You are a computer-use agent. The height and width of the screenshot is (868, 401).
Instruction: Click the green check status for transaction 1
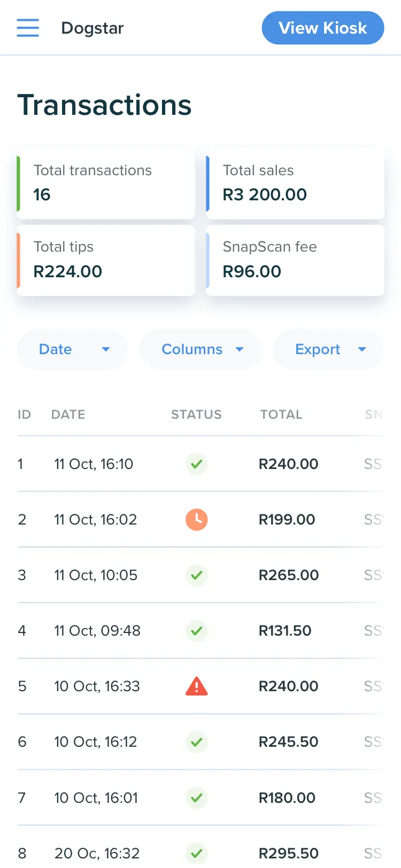196,464
